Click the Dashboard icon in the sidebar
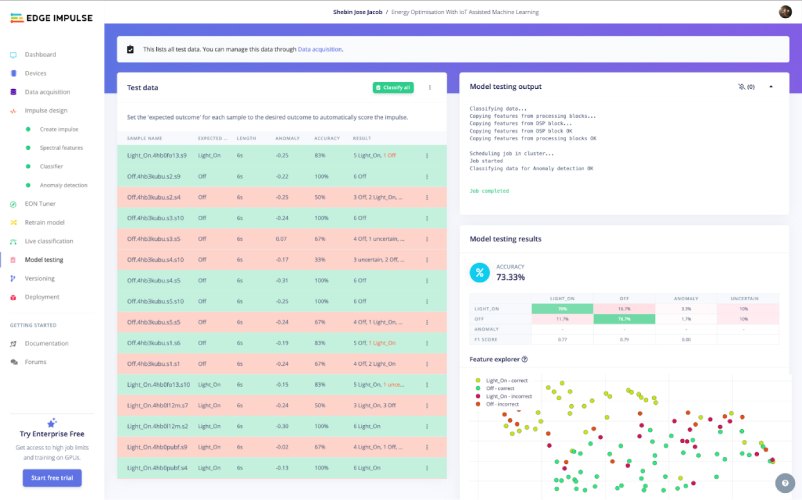This screenshot has width=802, height=500. tap(13, 54)
